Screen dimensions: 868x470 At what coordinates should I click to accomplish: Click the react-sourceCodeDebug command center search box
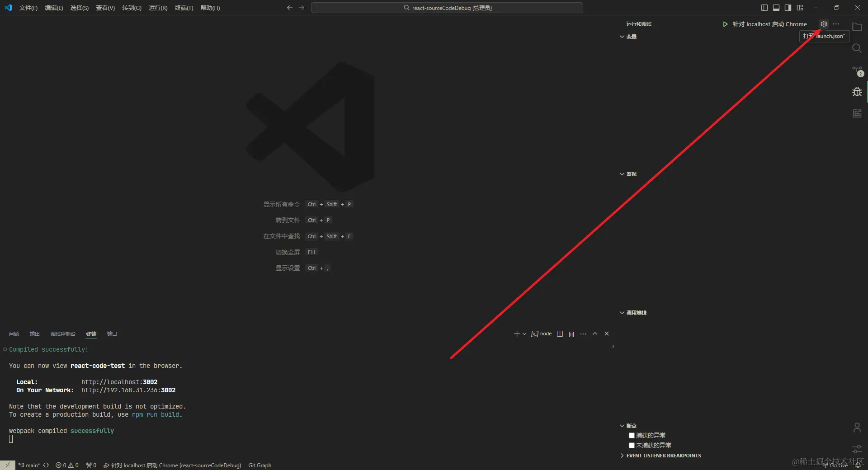pos(447,8)
